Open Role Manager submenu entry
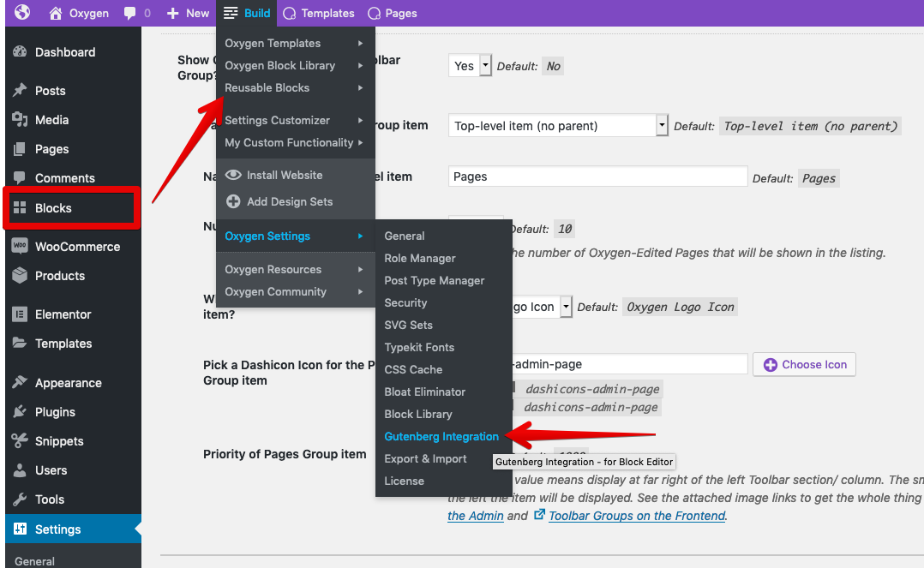 [420, 258]
